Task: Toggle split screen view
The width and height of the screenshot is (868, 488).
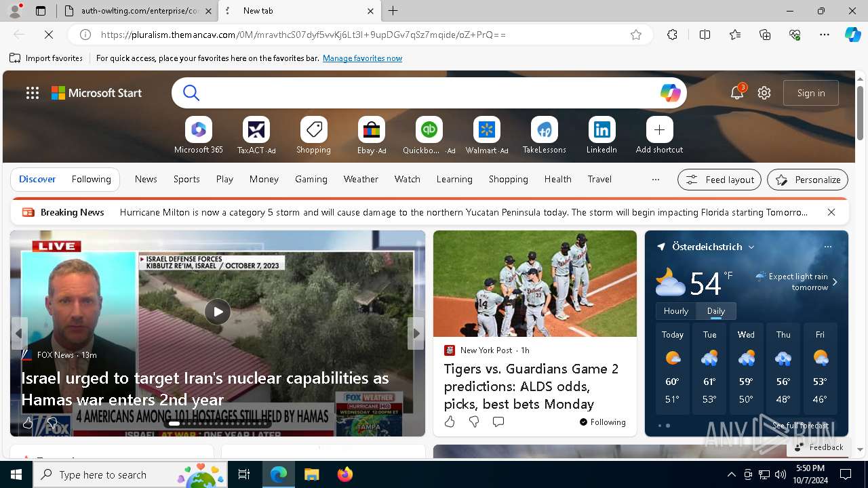Action: (x=705, y=35)
